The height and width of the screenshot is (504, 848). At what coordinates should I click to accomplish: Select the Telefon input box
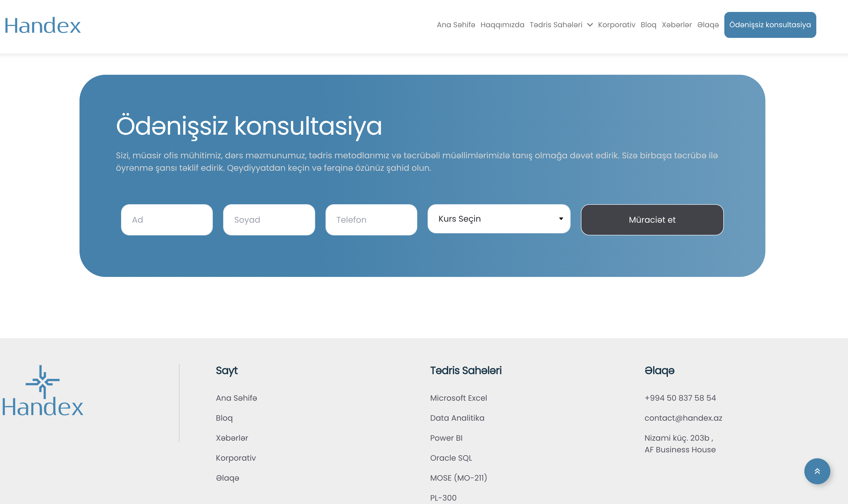coord(371,220)
